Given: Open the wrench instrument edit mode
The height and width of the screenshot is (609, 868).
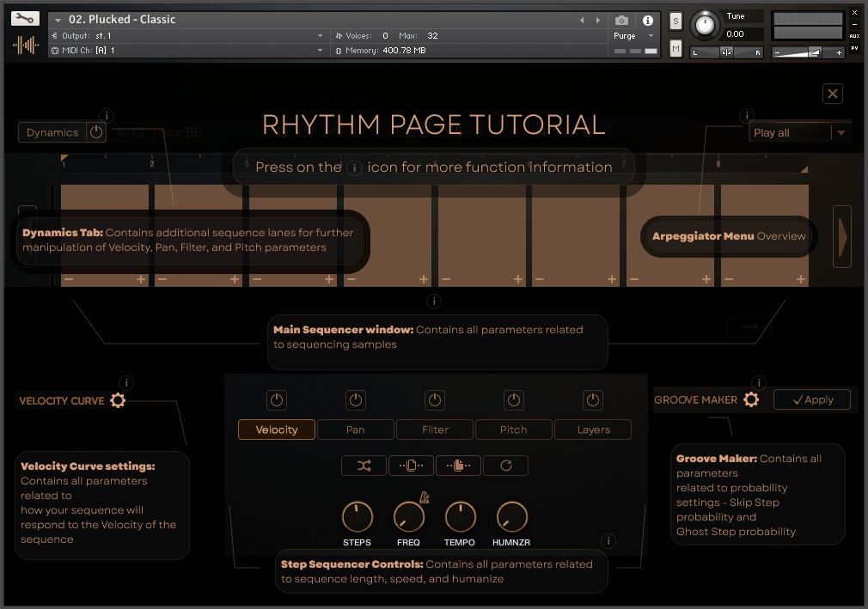Looking at the screenshot, I should pos(26,18).
